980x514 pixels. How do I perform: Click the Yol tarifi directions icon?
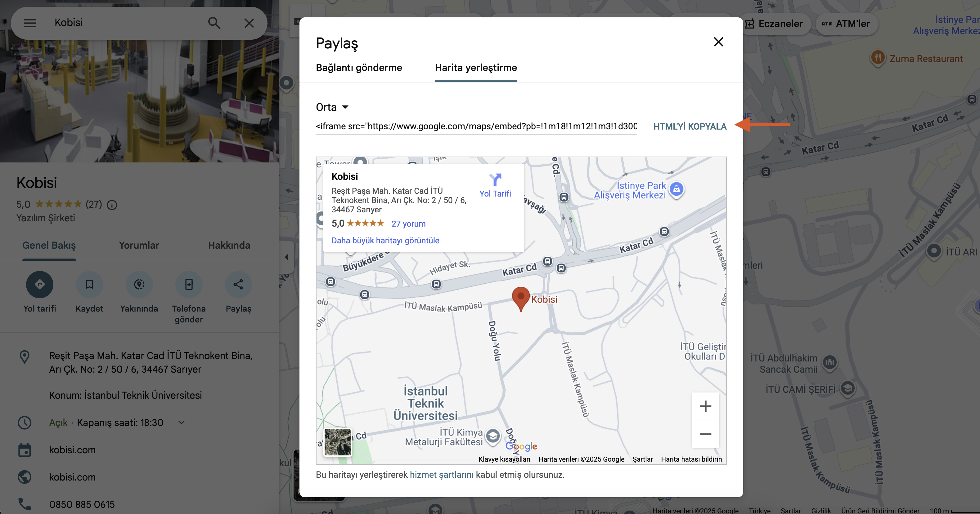[x=39, y=284]
